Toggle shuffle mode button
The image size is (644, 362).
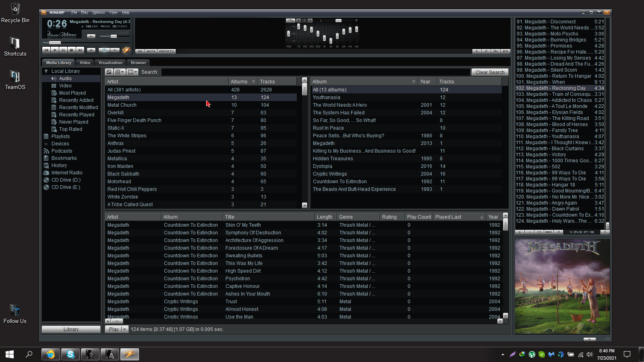[104, 50]
